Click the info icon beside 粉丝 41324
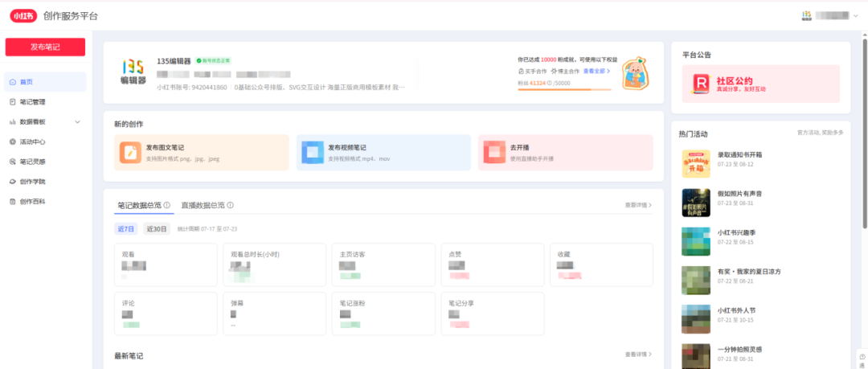This screenshot has height=369, width=868. (549, 83)
